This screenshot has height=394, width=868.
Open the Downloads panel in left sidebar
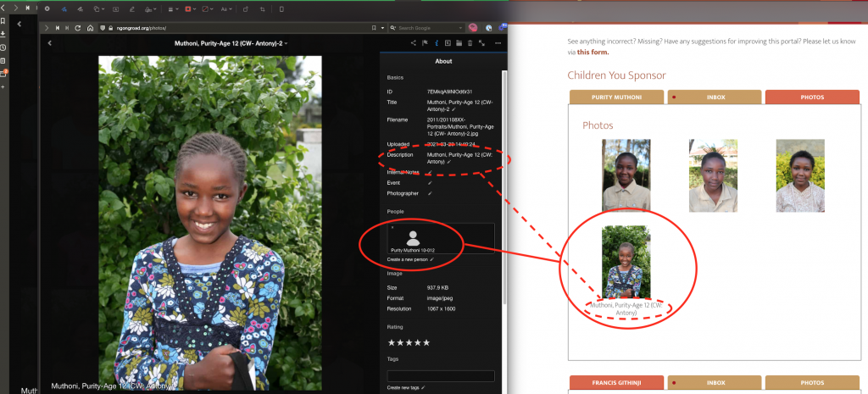click(3, 34)
